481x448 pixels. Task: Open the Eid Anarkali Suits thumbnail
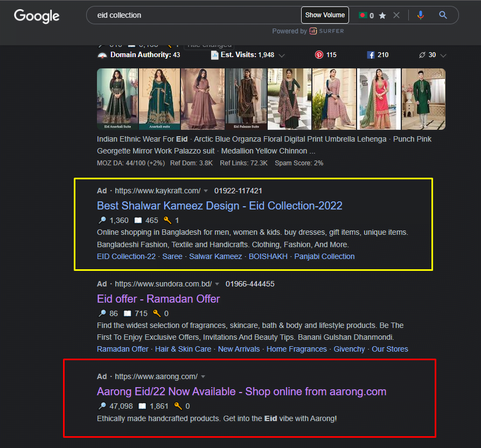point(117,99)
